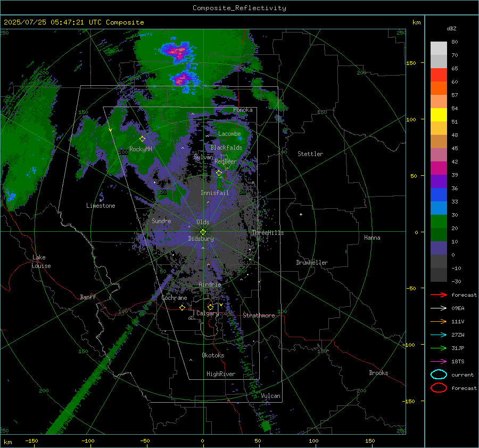This screenshot has height=448, width=479.
Task: Click the -150 tick on bottom axis
Action: (31, 441)
